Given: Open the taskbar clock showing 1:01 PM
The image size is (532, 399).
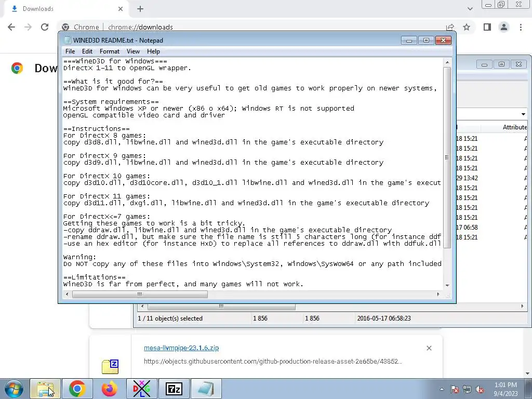Looking at the screenshot, I should coord(506,389).
